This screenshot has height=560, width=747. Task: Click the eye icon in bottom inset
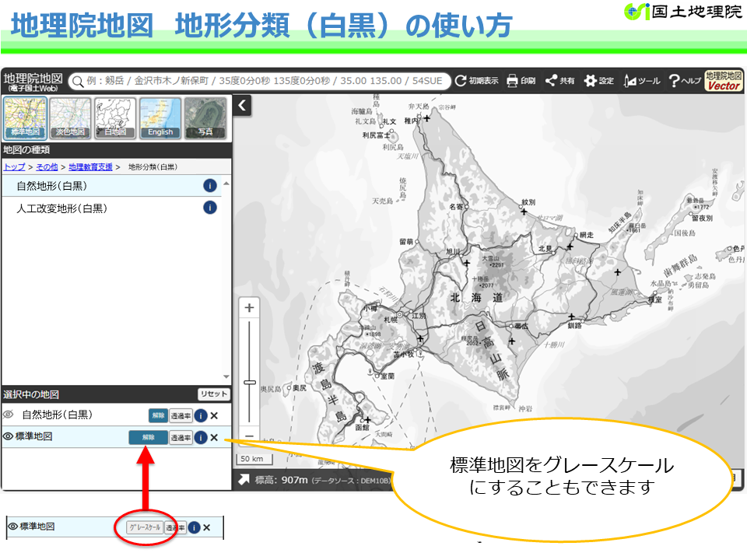[13, 527]
